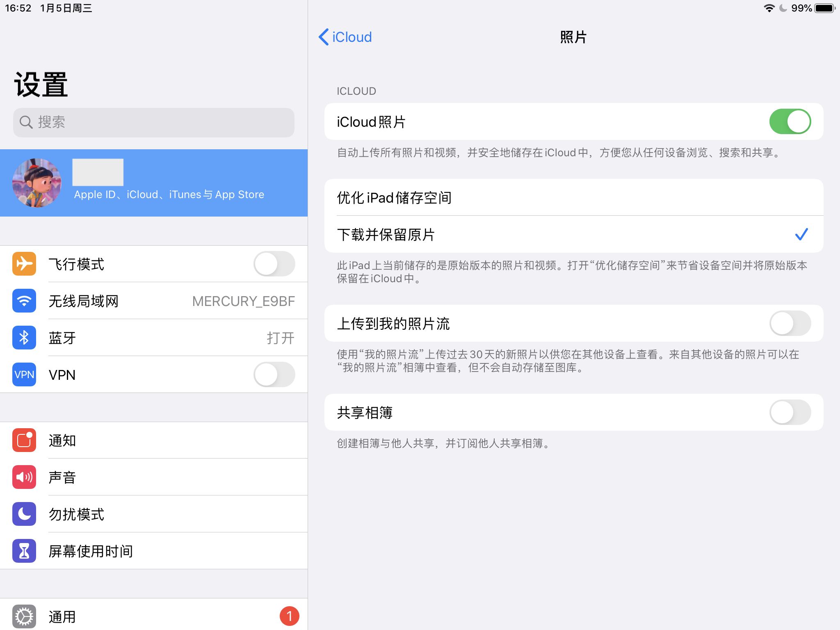Tap the Sounds speaker icon

24,477
